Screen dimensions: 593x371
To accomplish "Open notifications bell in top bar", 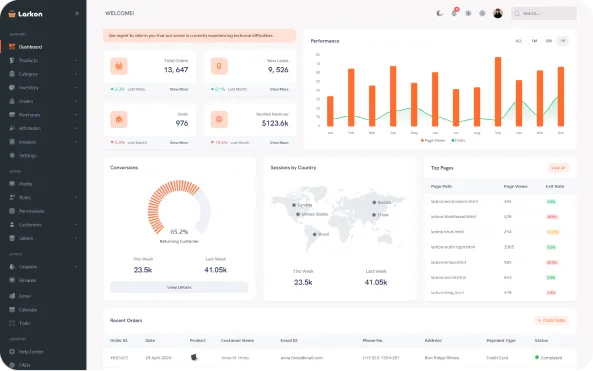I will 454,13.
